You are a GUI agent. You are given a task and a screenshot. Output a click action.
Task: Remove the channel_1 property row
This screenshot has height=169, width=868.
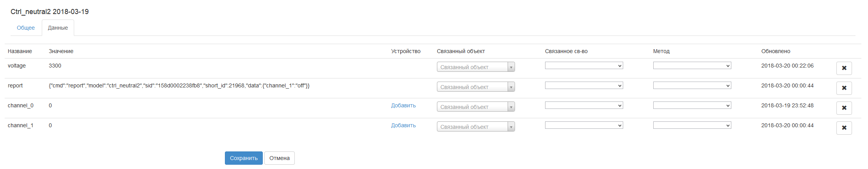[x=844, y=128]
